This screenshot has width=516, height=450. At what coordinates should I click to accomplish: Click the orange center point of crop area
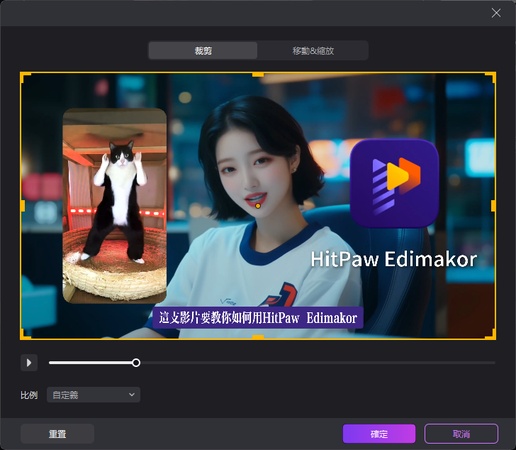pyautogui.click(x=258, y=206)
